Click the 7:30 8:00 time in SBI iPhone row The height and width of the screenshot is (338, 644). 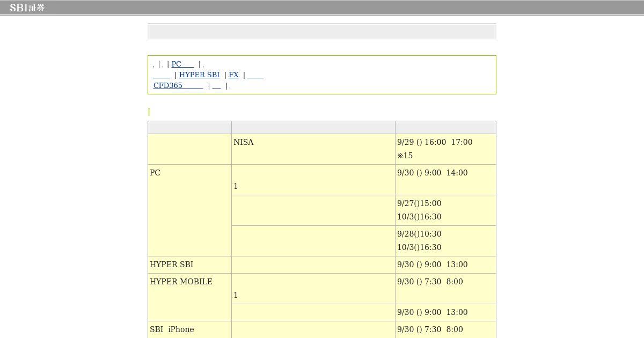coord(430,329)
